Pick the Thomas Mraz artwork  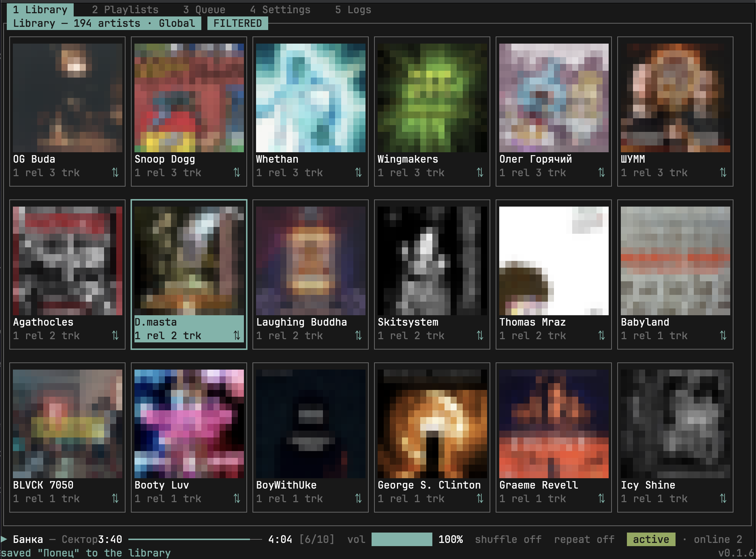554,261
